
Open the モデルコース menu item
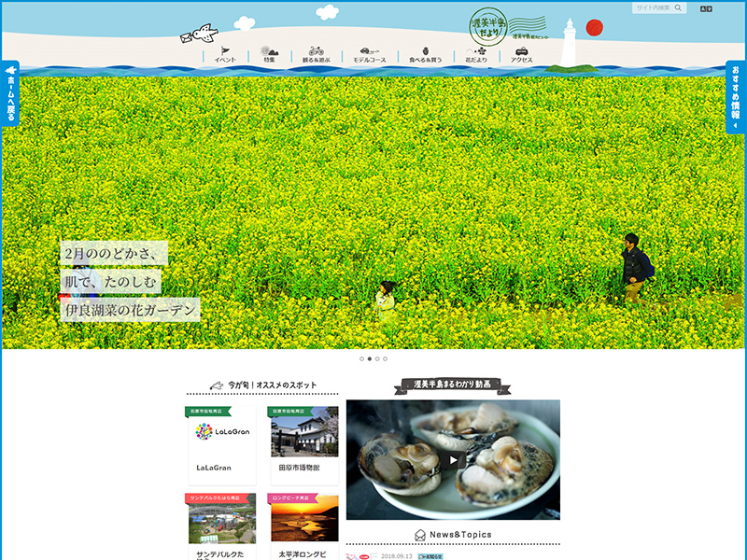[369, 55]
